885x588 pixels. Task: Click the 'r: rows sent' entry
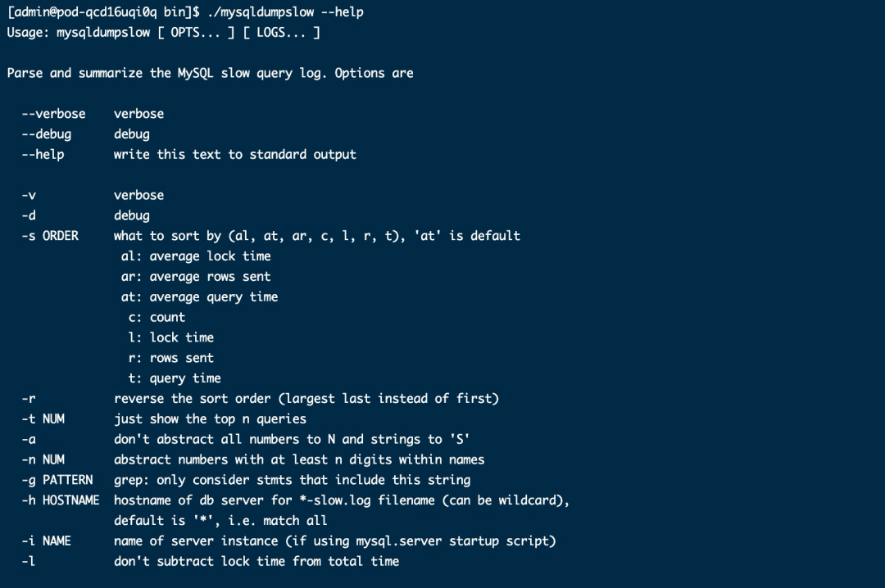tap(171, 358)
